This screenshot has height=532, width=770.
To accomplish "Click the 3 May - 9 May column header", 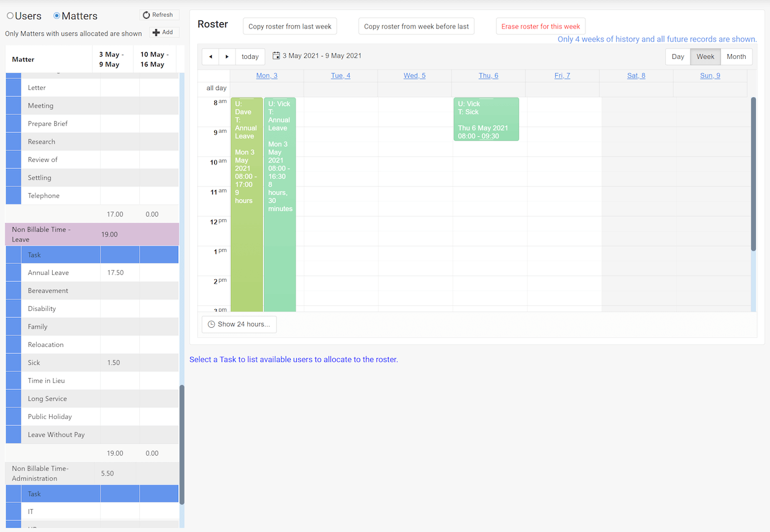I will pos(112,59).
